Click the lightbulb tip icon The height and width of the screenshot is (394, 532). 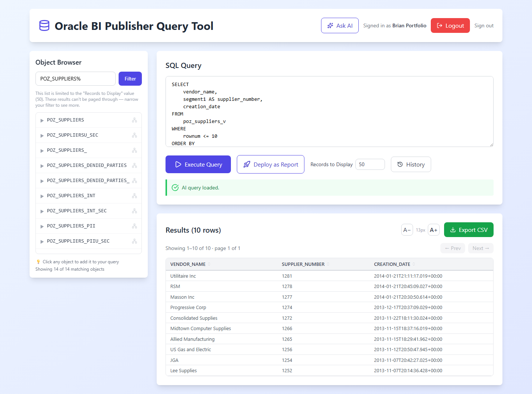pos(38,262)
